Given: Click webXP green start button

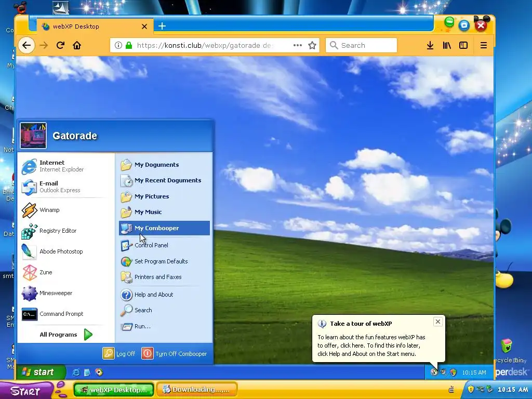Looking at the screenshot, I should click(41, 372).
